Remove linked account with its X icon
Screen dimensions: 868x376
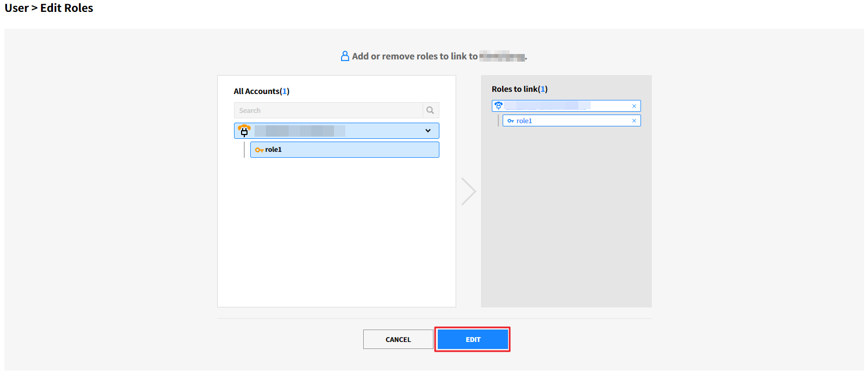(634, 106)
